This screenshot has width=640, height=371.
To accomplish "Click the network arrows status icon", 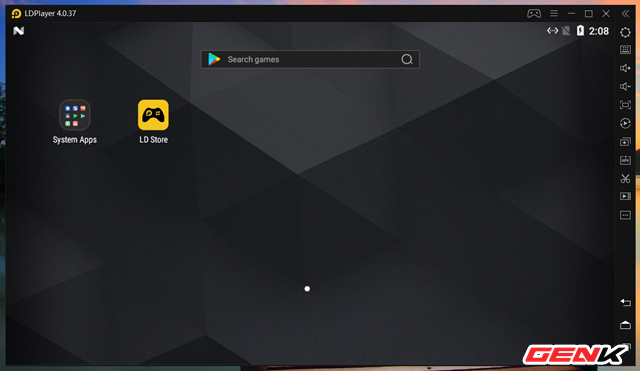I will pyautogui.click(x=552, y=31).
